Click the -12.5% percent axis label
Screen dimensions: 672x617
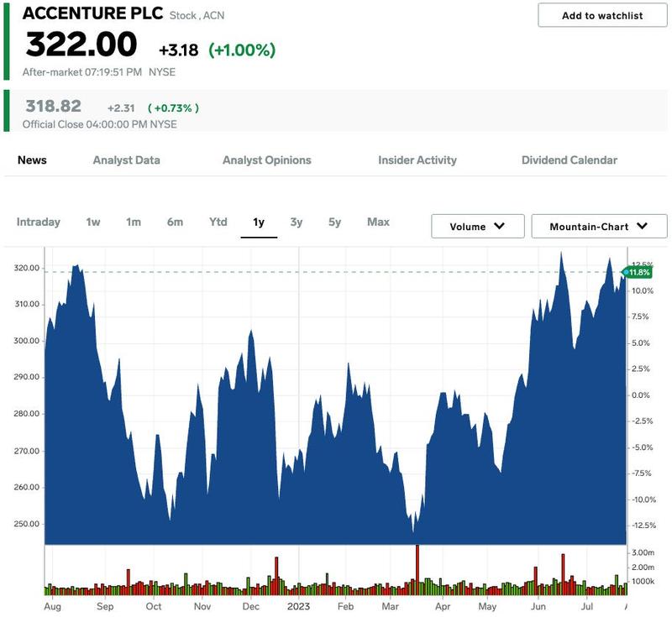click(x=643, y=525)
